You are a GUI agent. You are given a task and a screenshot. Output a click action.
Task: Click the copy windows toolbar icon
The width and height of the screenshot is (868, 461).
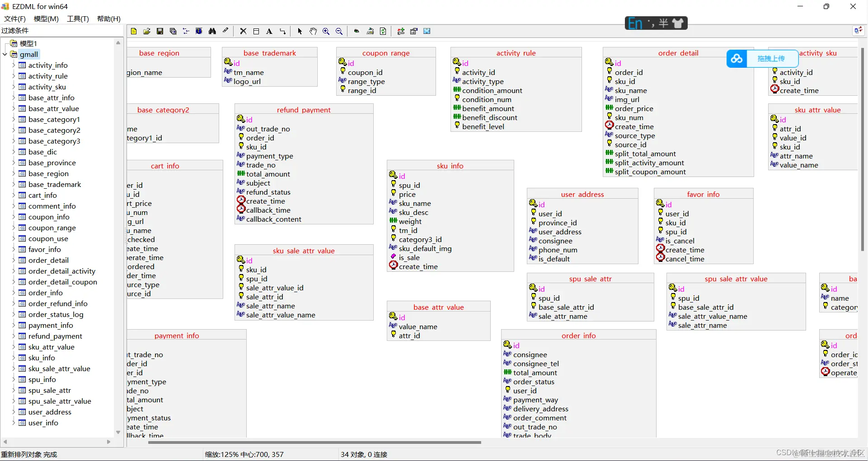tap(173, 31)
